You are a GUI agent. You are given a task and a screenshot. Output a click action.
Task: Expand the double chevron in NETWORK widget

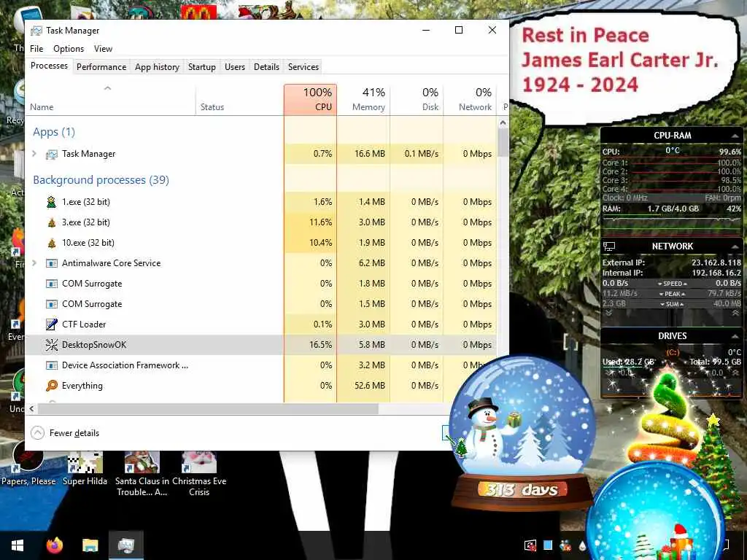(x=609, y=313)
